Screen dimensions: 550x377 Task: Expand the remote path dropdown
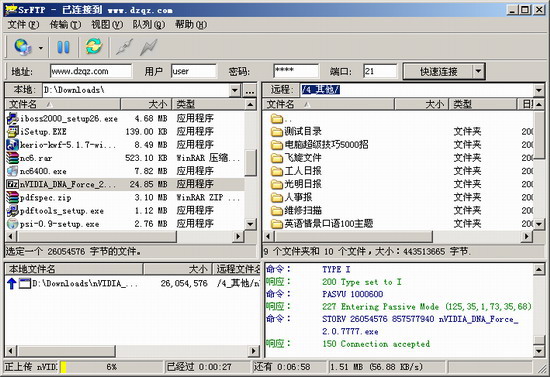coord(539,90)
